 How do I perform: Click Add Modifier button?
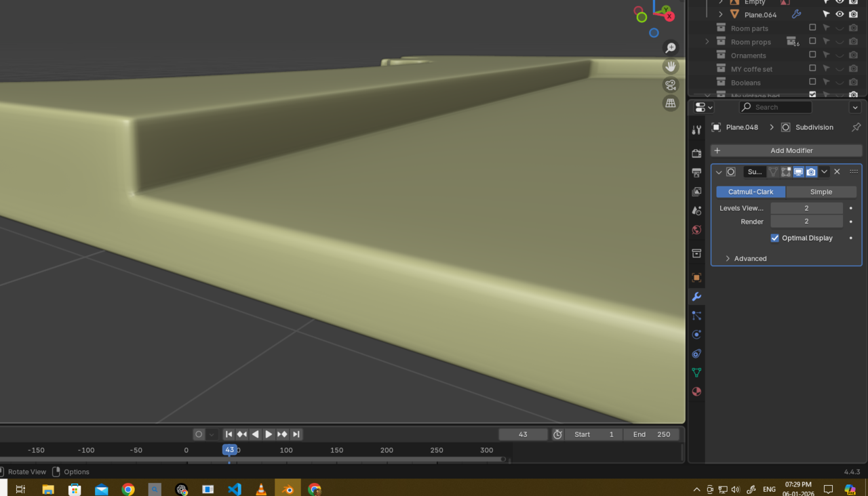(x=787, y=150)
